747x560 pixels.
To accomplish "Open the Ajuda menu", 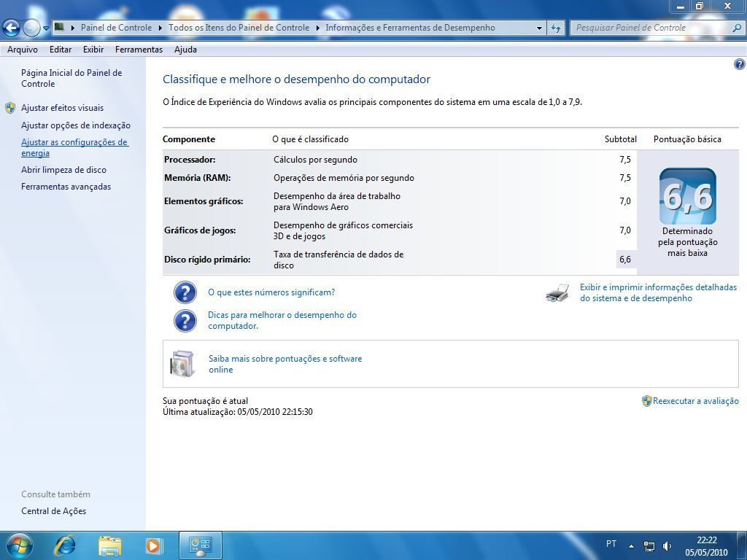I will click(x=185, y=50).
